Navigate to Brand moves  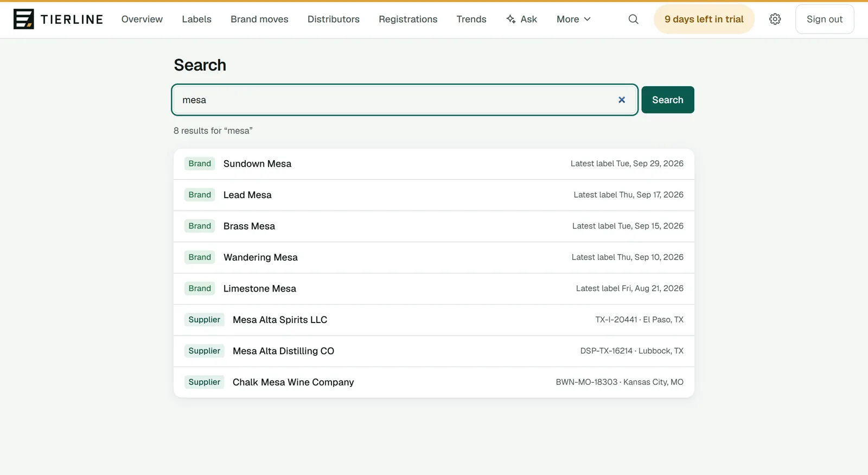pyautogui.click(x=259, y=19)
